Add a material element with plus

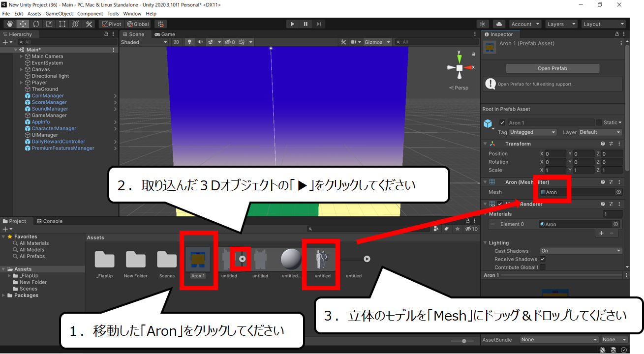pos(601,233)
